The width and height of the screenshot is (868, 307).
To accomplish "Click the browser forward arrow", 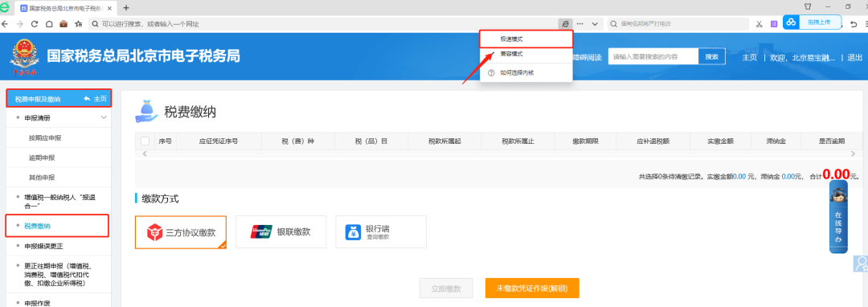I will pos(20,24).
